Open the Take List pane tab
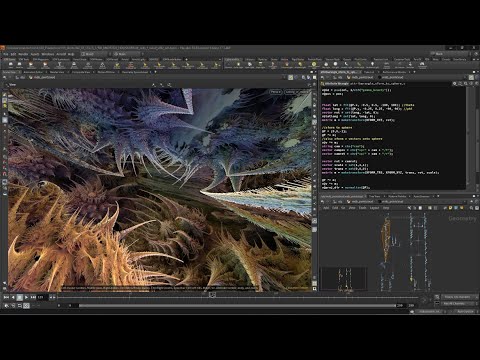 coord(369,72)
